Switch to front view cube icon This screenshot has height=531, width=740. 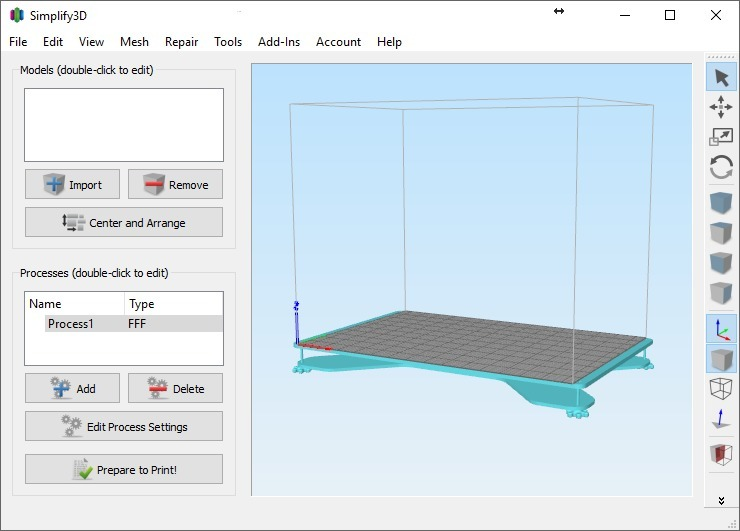[721, 262]
